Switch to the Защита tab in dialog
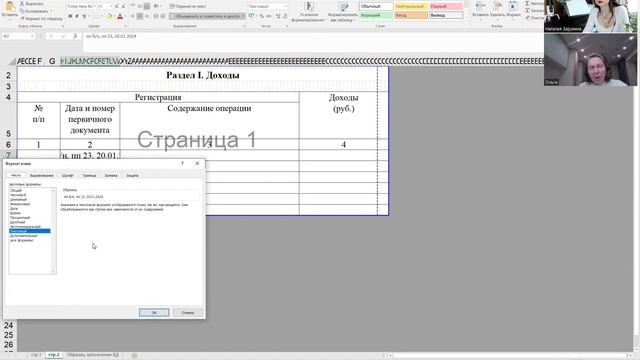The width and height of the screenshot is (640, 360). tap(132, 176)
